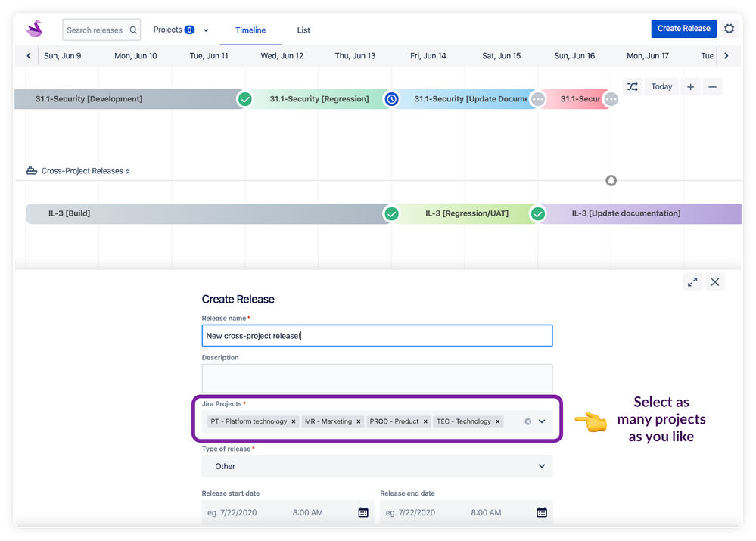The height and width of the screenshot is (541, 756).
Task: Open the Release start date calendar icon
Action: pyautogui.click(x=363, y=512)
